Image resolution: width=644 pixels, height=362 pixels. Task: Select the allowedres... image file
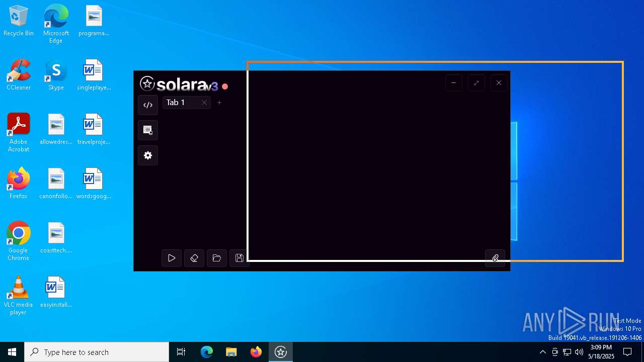coord(56,129)
